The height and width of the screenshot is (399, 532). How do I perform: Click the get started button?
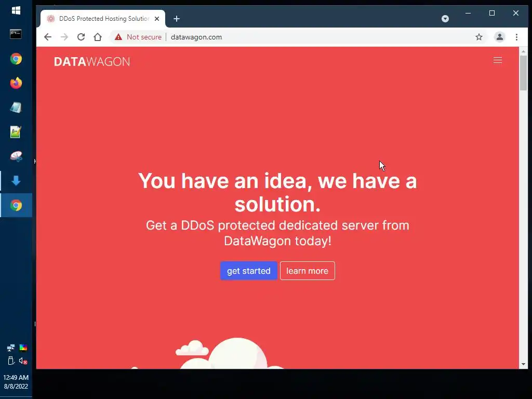tap(249, 271)
